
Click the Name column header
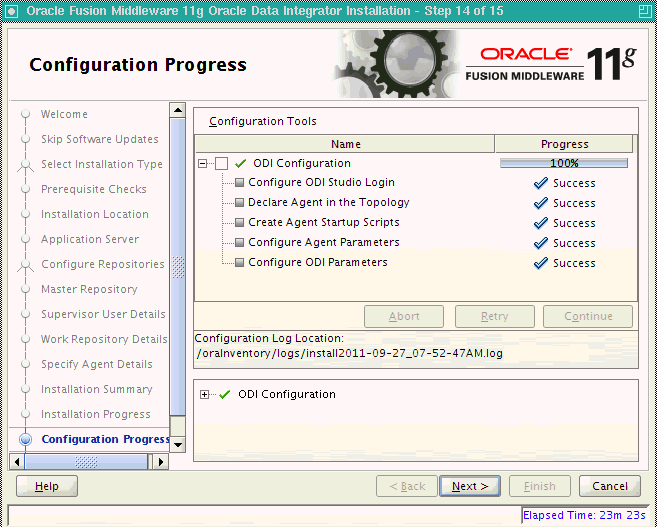(x=345, y=144)
